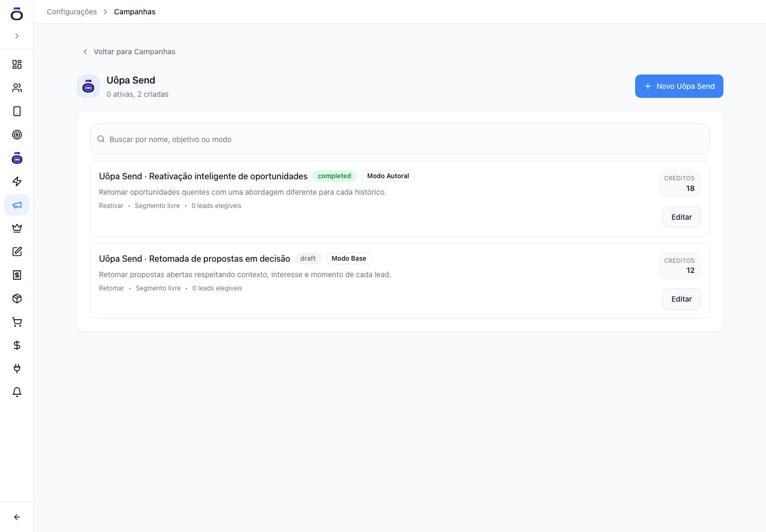This screenshot has width=766, height=532.
Task: Select the dollar sign finance icon
Action: point(17,345)
